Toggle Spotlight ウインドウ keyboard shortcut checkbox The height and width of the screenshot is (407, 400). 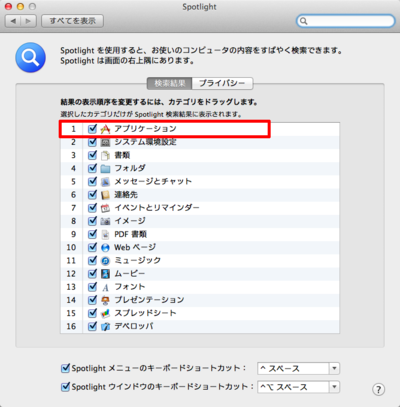[65, 387]
